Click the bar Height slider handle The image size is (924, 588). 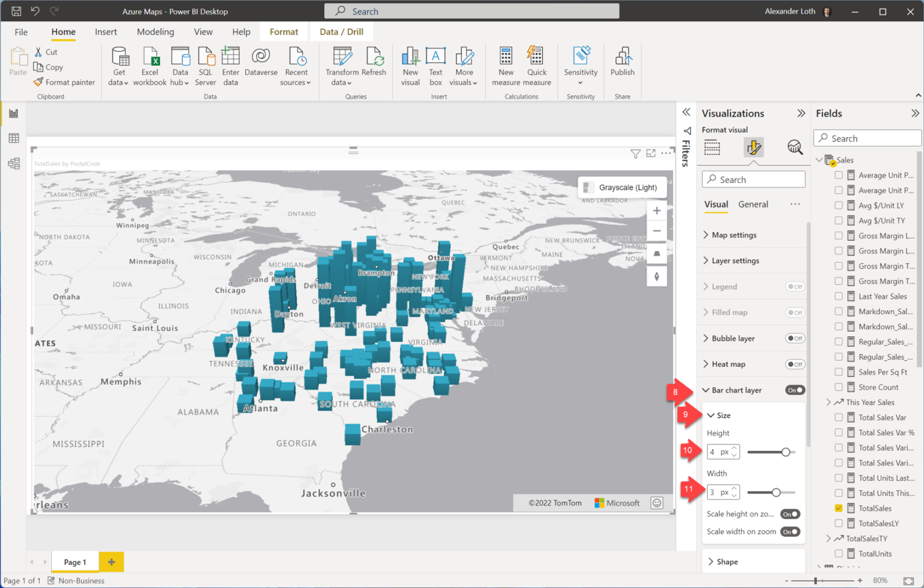786,452
